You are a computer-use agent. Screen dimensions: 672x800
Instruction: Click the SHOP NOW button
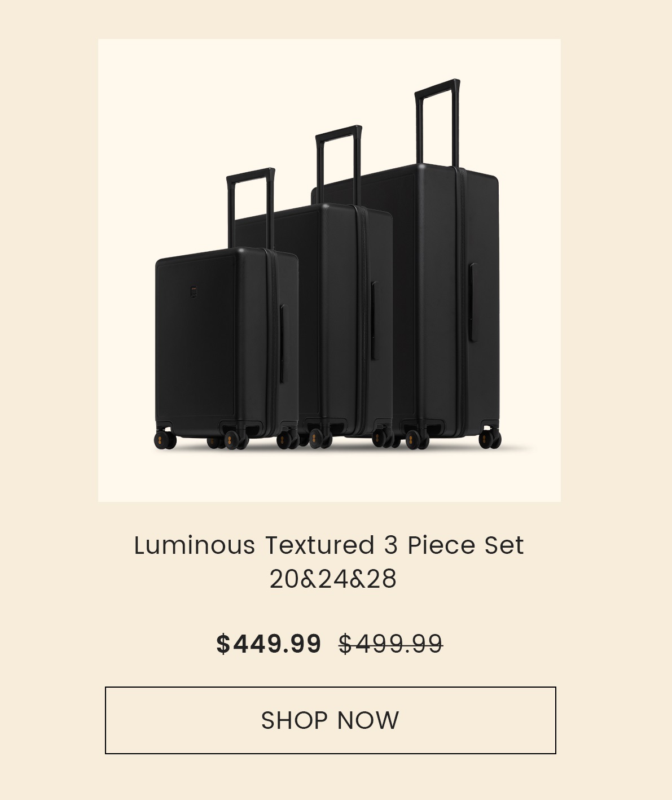pyautogui.click(x=330, y=720)
